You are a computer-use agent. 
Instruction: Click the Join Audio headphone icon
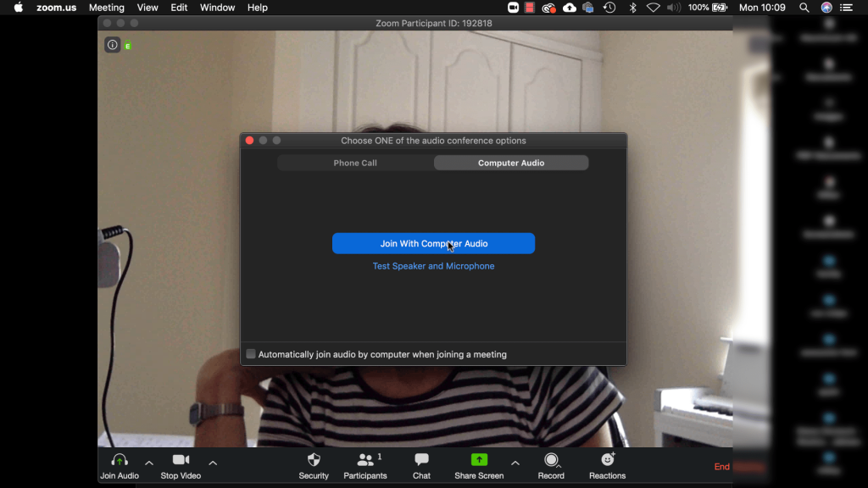(x=120, y=460)
